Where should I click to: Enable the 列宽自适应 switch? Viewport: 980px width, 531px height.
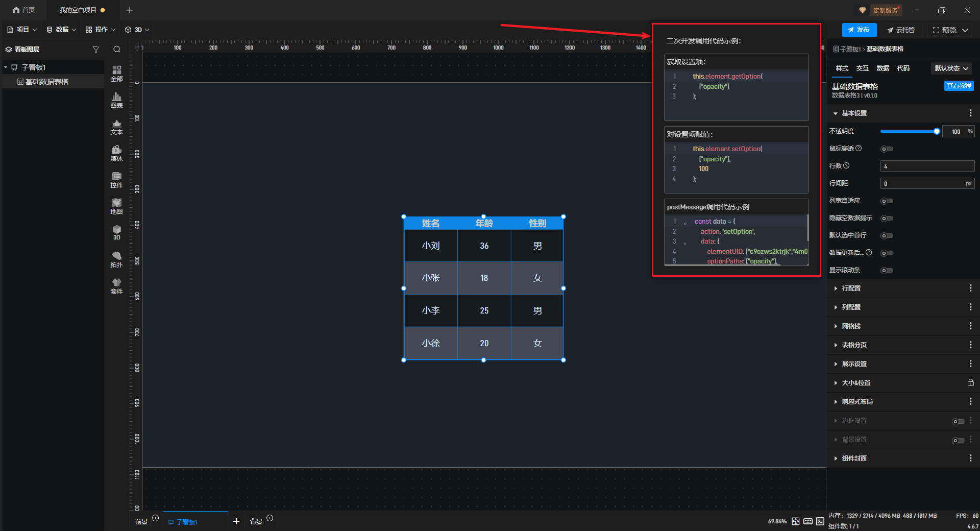pos(887,201)
